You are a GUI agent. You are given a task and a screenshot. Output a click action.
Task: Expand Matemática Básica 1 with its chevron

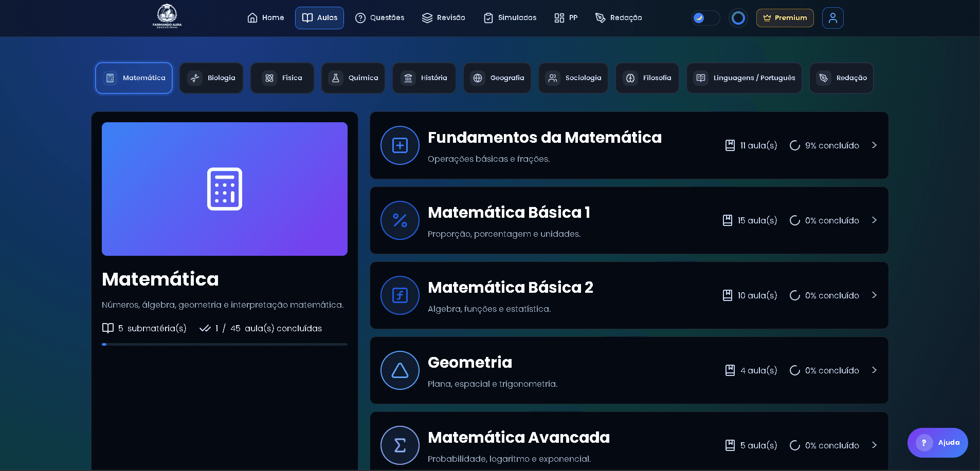pos(874,220)
